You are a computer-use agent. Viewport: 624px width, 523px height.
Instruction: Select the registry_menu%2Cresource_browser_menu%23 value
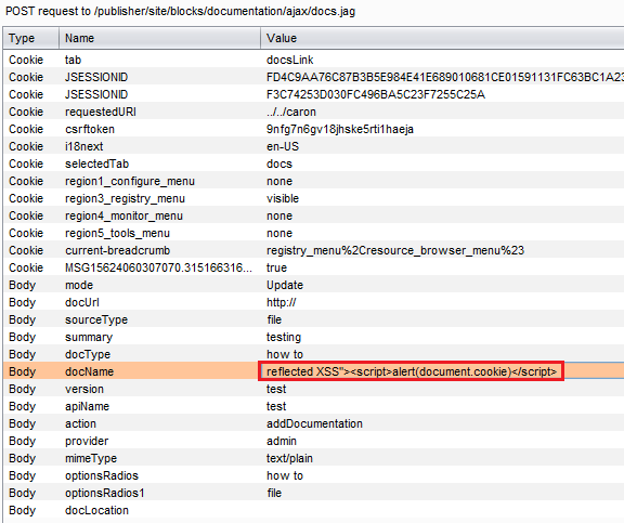click(395, 250)
